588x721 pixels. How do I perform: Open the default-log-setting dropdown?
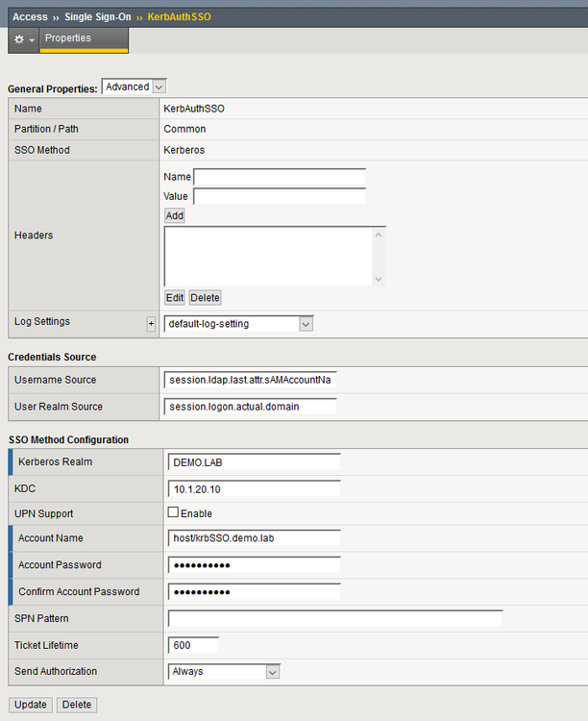point(238,324)
